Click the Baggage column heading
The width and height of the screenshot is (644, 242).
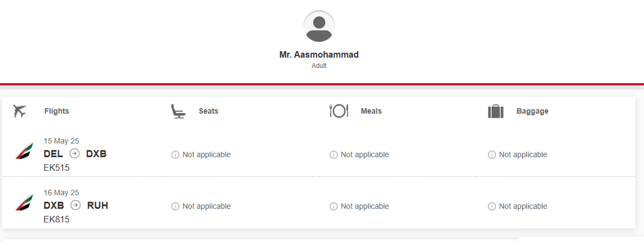pyautogui.click(x=532, y=111)
